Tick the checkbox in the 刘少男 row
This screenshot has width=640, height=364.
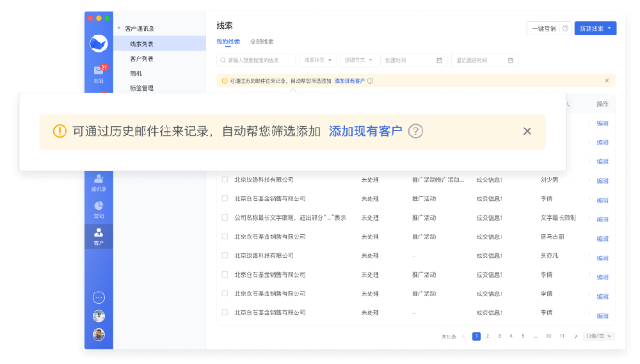tap(225, 180)
